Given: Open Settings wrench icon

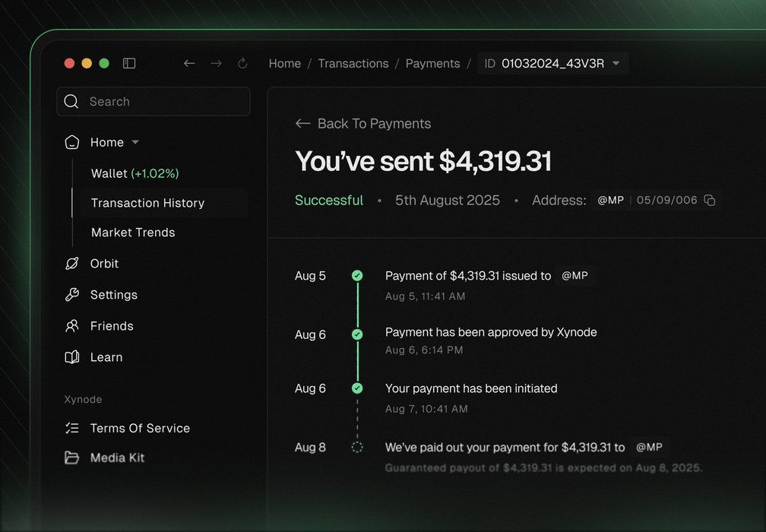Looking at the screenshot, I should (x=71, y=295).
